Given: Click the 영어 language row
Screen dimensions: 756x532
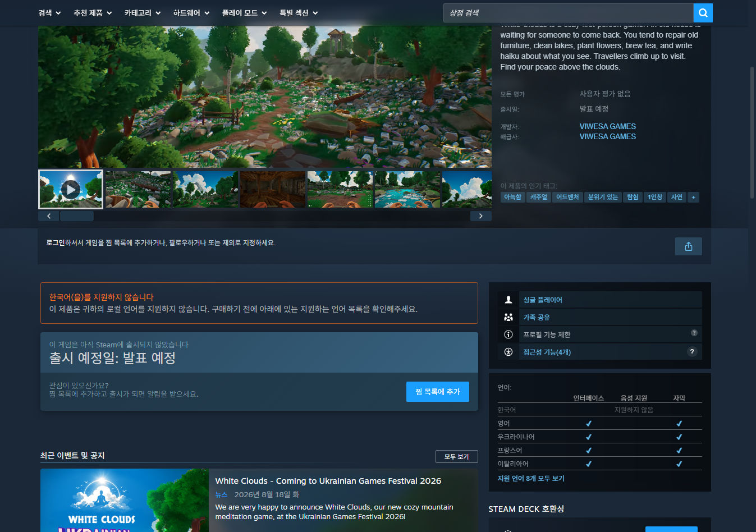Looking at the screenshot, I should [x=599, y=423].
